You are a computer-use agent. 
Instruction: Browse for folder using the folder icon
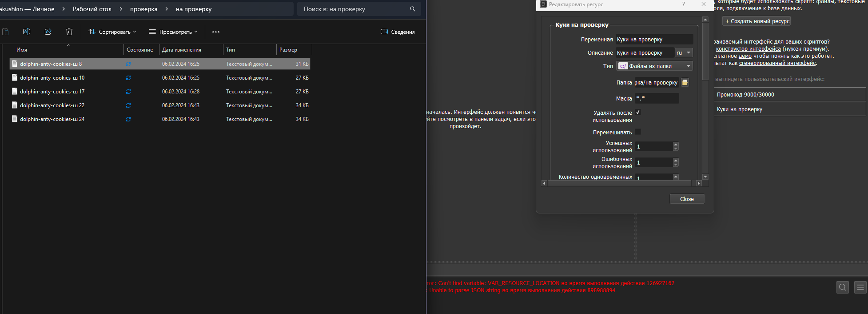pos(685,82)
